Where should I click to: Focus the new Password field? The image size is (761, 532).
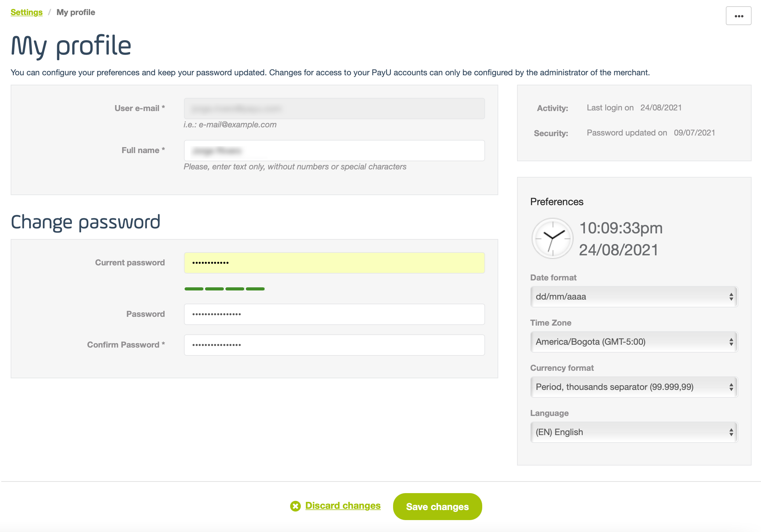point(334,314)
